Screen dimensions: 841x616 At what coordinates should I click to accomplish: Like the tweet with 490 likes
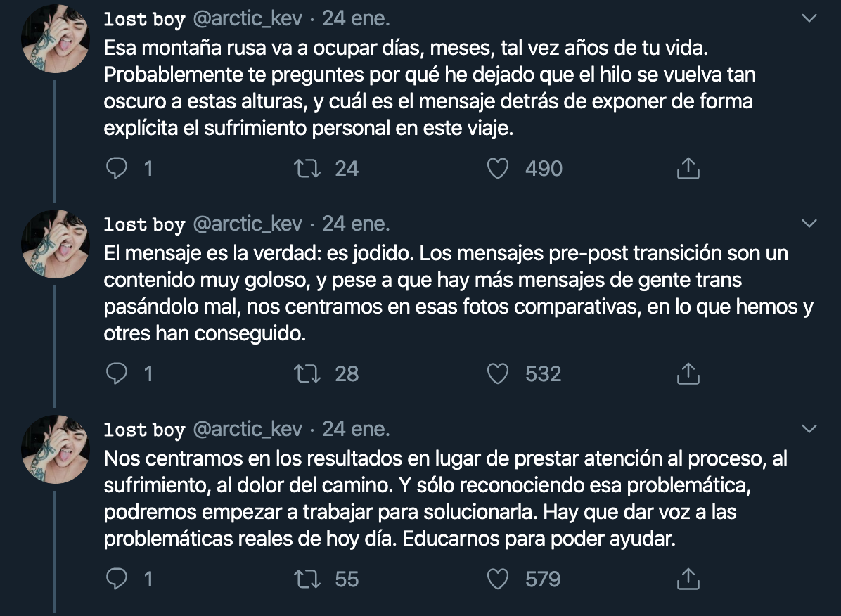pyautogui.click(x=498, y=169)
